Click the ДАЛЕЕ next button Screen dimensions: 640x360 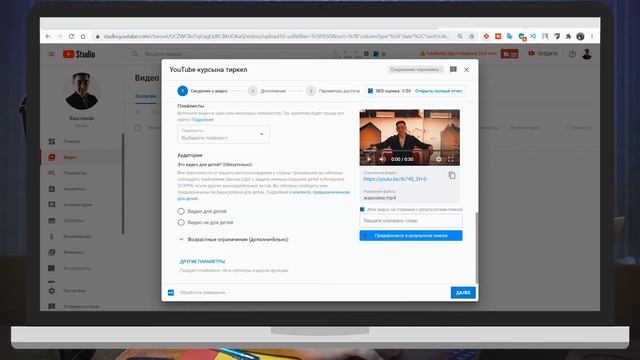[x=463, y=293]
